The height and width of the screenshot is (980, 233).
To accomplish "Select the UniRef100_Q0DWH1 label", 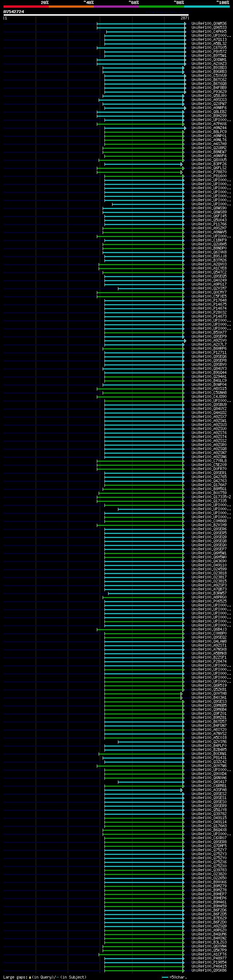I will [x=209, y=60].
